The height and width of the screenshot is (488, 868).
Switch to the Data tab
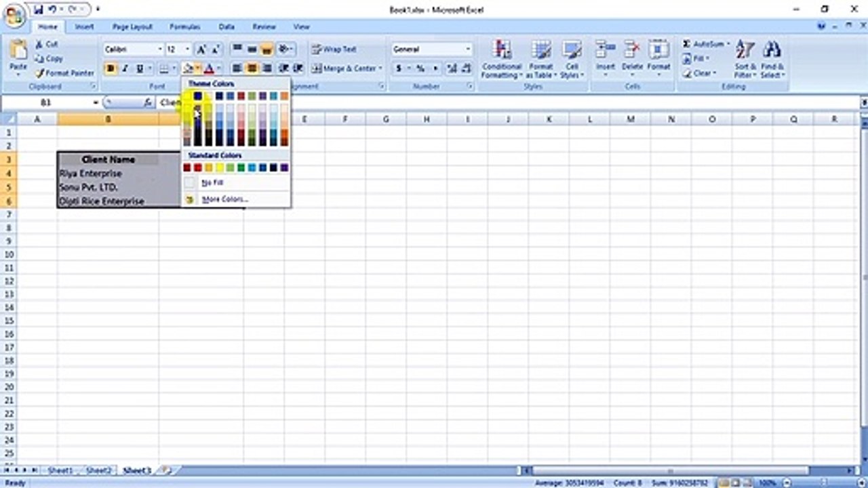[x=226, y=26]
